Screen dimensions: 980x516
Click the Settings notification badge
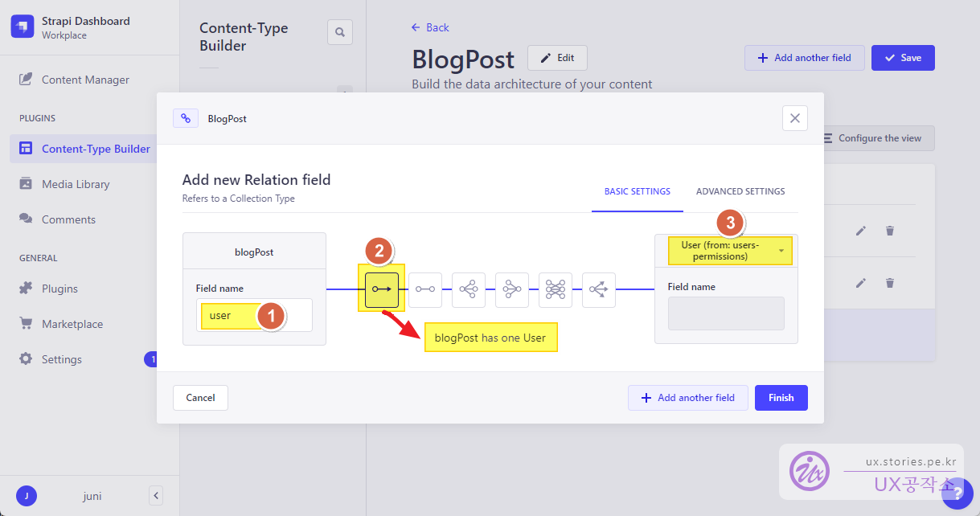pyautogui.click(x=152, y=359)
